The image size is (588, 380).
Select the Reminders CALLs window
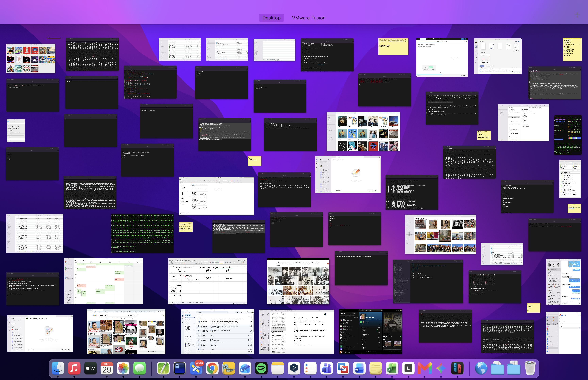coord(563,333)
